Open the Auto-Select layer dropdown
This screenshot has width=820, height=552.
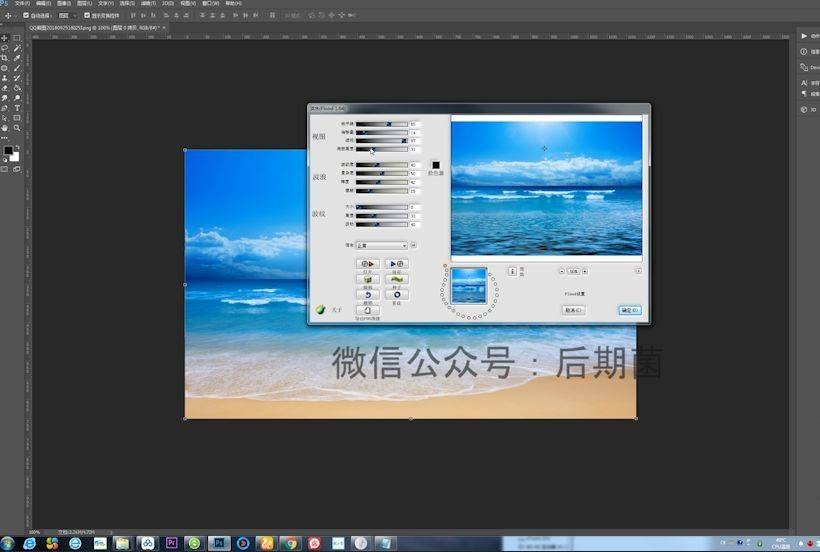[x=66, y=16]
